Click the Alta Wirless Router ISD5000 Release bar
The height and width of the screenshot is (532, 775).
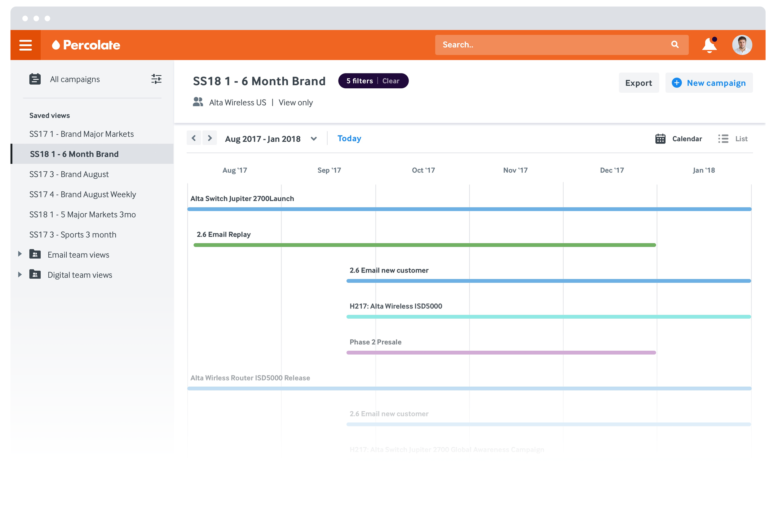click(x=470, y=388)
